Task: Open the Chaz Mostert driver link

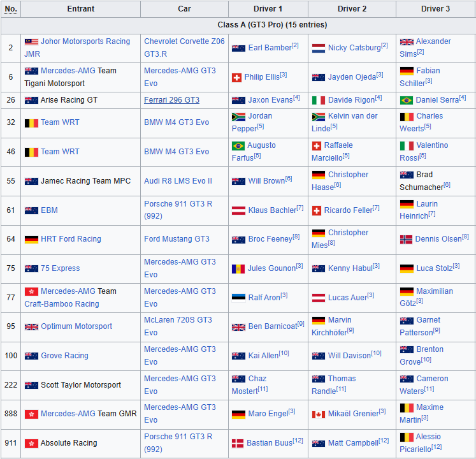Action: pos(249,384)
